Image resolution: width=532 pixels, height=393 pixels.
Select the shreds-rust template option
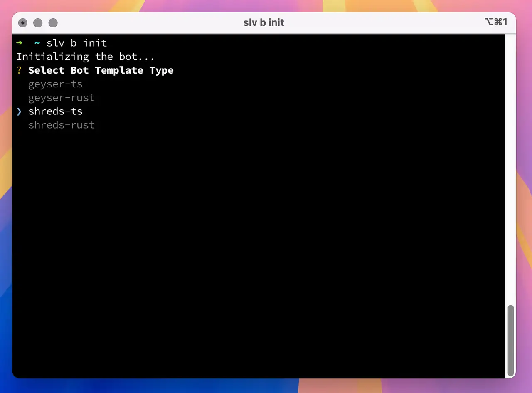point(62,125)
